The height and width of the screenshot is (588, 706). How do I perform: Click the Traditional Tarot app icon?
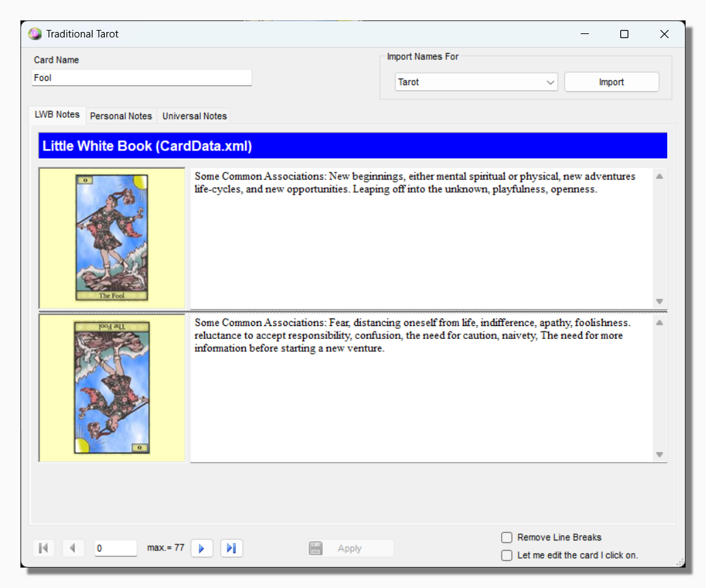click(x=35, y=34)
